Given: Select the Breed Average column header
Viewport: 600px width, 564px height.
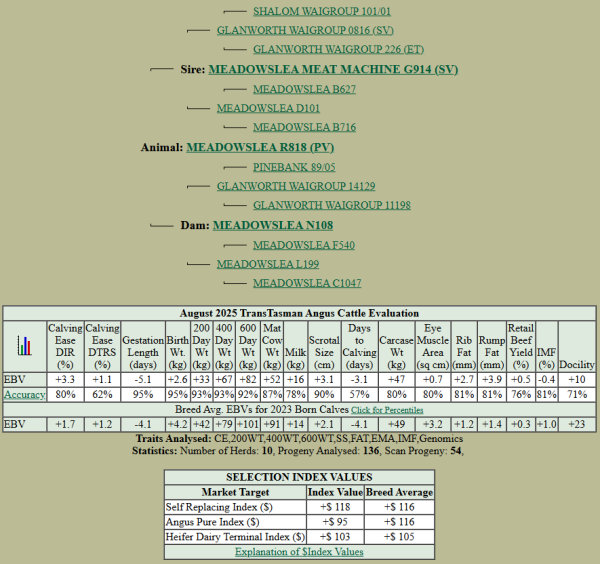Looking at the screenshot, I should point(399,492).
